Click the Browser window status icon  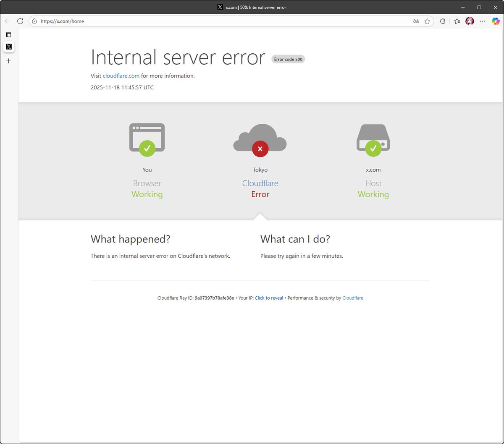147,140
